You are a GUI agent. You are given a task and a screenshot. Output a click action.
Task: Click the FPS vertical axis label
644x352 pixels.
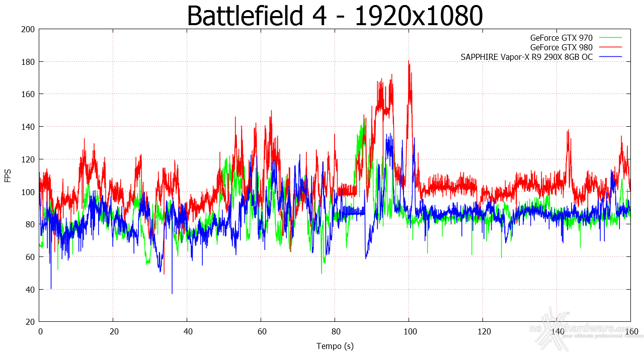pos(8,175)
